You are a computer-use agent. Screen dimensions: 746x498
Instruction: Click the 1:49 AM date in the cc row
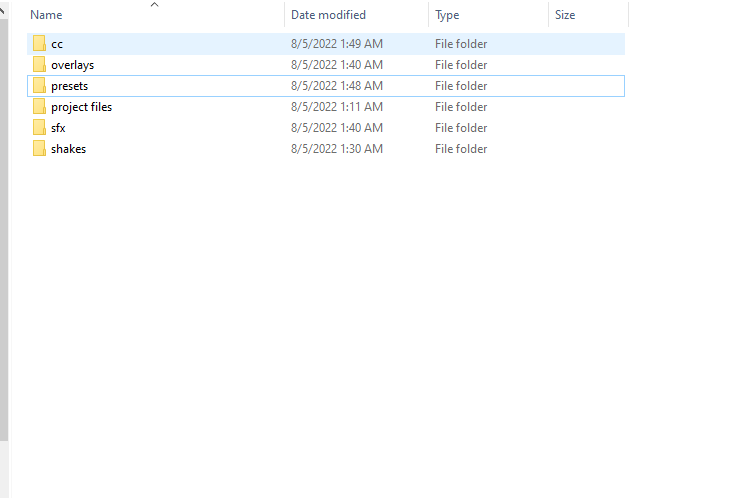click(x=336, y=44)
